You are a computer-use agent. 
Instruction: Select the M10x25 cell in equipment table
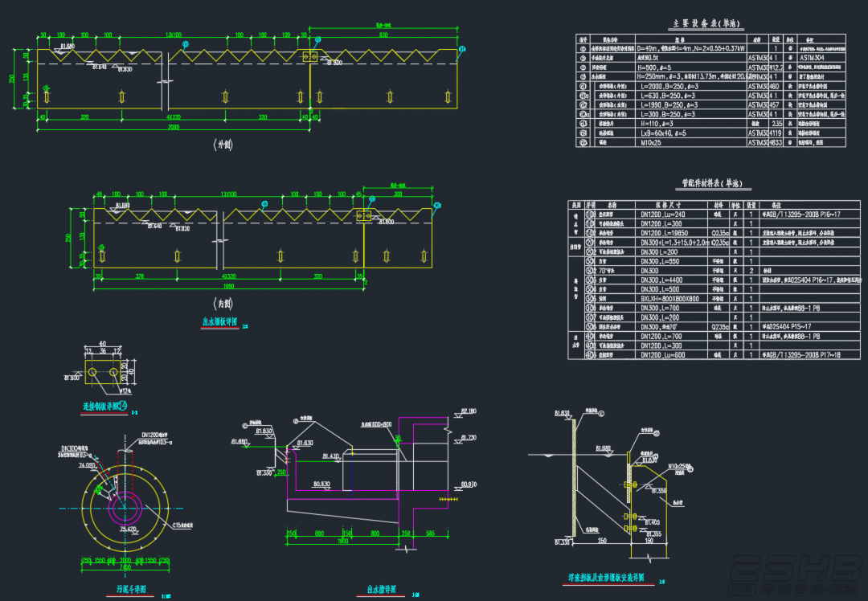point(651,143)
